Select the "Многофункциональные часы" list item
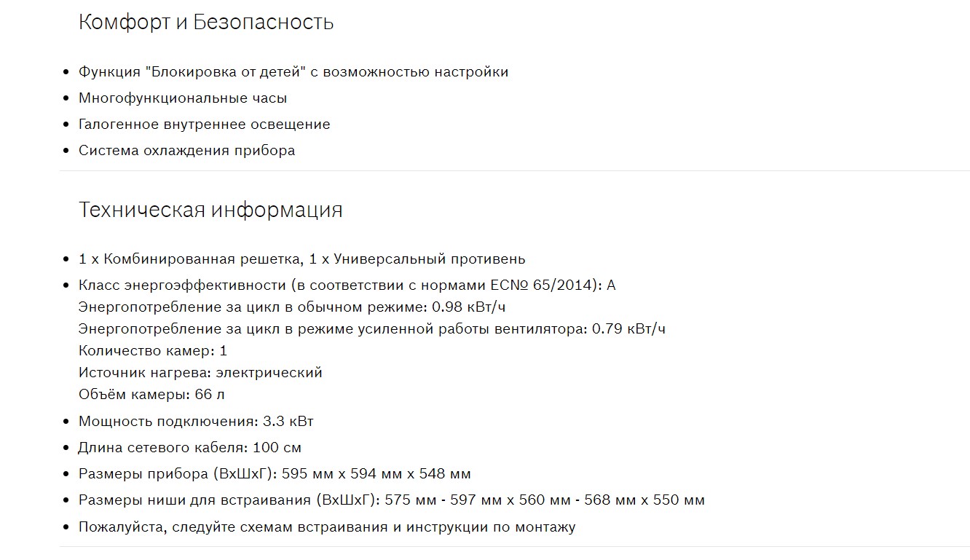Screen dimensions: 970x560 click(183, 98)
